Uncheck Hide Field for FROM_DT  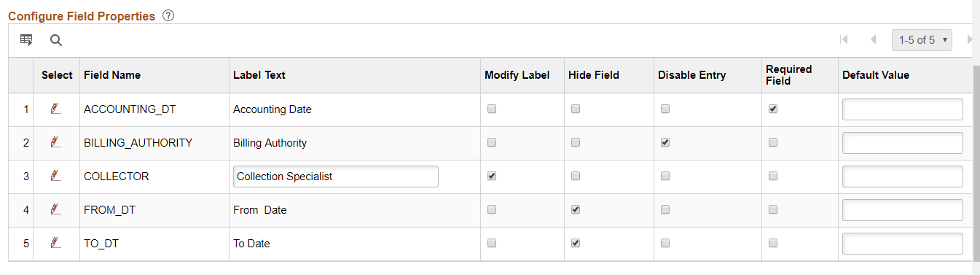[x=576, y=209]
